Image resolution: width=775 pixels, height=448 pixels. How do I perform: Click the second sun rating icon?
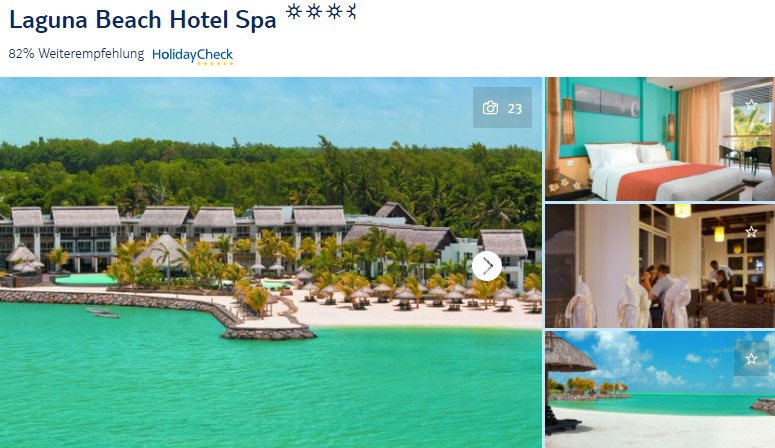point(314,11)
